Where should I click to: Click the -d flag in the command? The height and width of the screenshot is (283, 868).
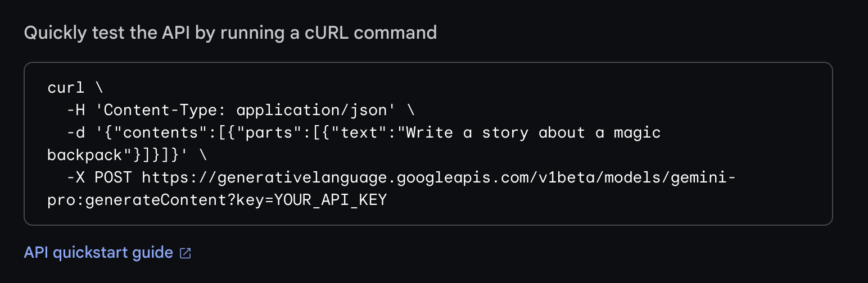tap(75, 133)
